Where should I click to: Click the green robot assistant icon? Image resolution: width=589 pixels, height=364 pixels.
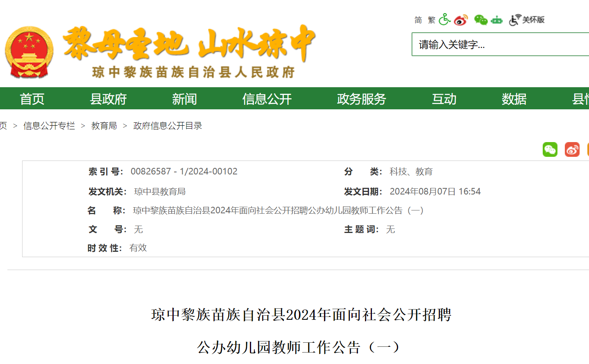496,20
